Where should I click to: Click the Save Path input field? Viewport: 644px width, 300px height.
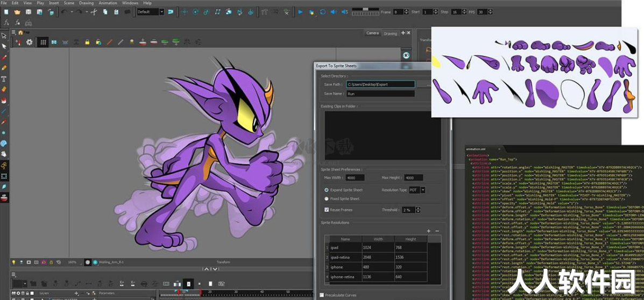click(380, 84)
